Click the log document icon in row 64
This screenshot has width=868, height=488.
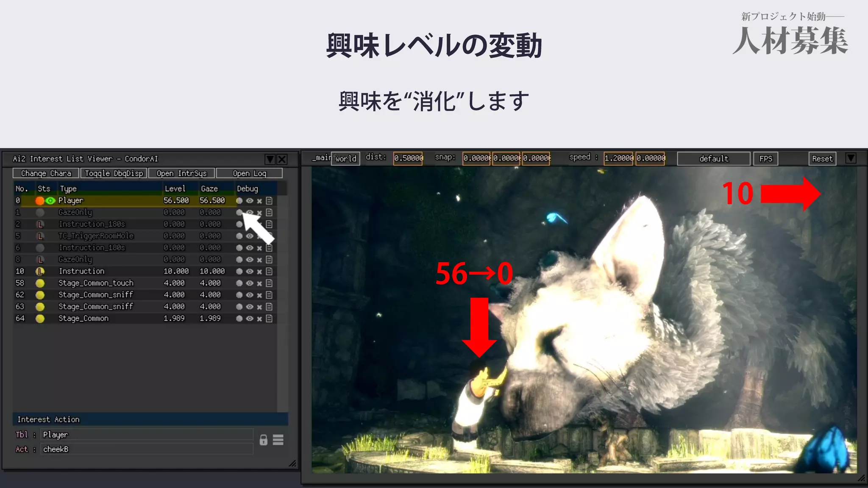[269, 319]
